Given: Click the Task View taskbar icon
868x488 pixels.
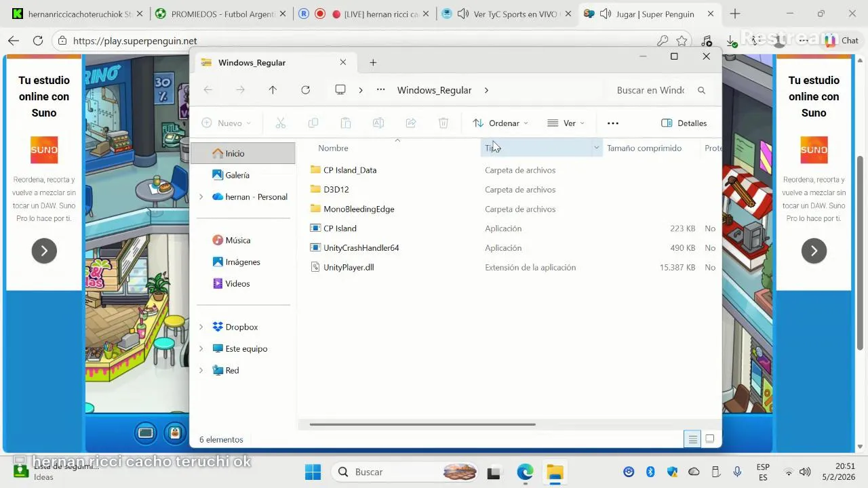Looking at the screenshot, I should pos(494,472).
